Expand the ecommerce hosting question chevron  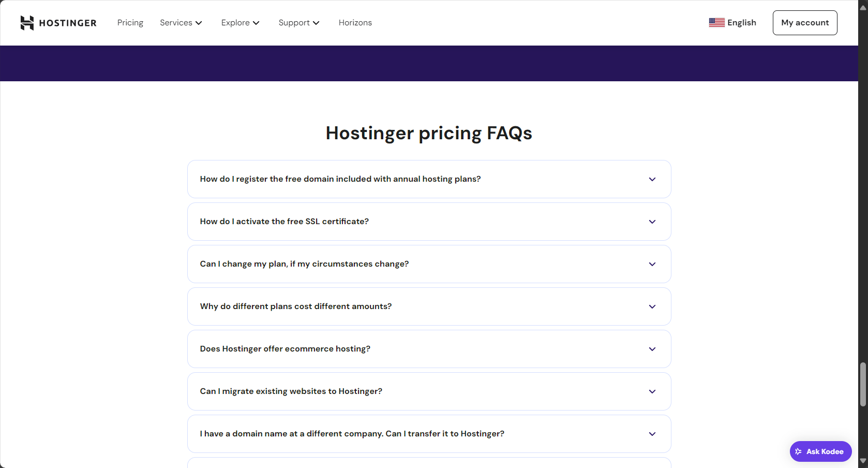652,349
